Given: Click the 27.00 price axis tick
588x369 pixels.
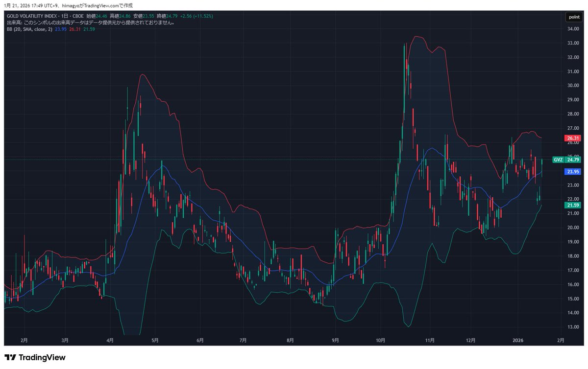Looking at the screenshot, I should [573, 128].
